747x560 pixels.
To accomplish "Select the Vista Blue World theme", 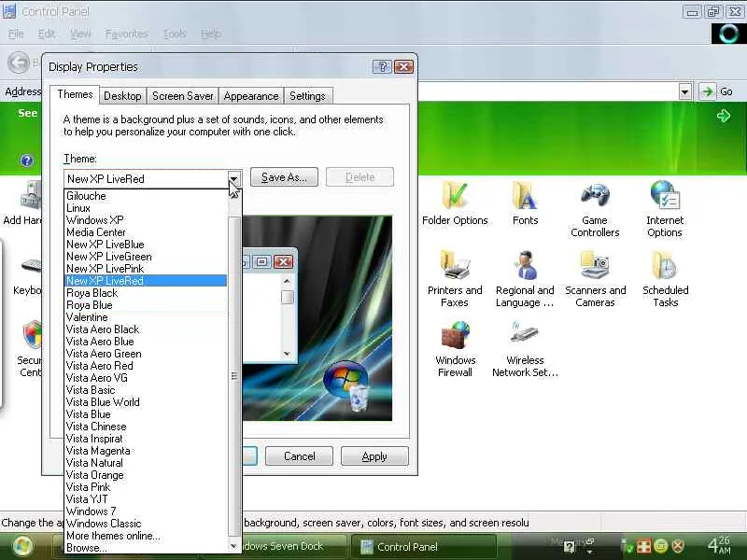I will [x=146, y=402].
